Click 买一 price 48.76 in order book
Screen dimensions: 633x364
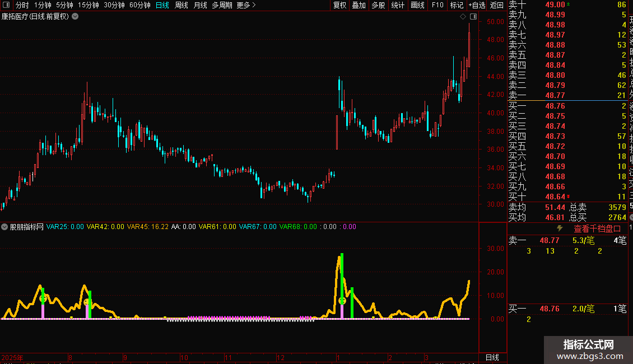[555, 106]
